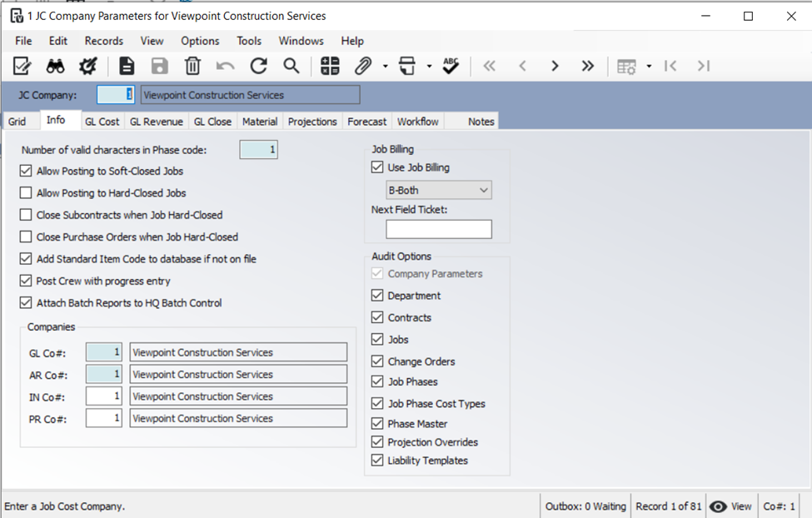Open the File menu

coord(23,41)
